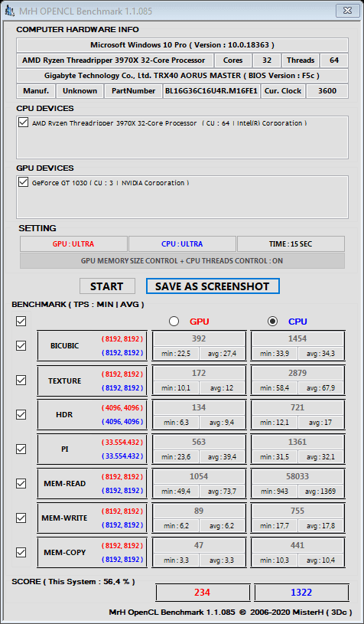364x624 pixels.
Task: Toggle the AMD Ryzen Threadripper CPU device checkbox
Action: [x=23, y=123]
